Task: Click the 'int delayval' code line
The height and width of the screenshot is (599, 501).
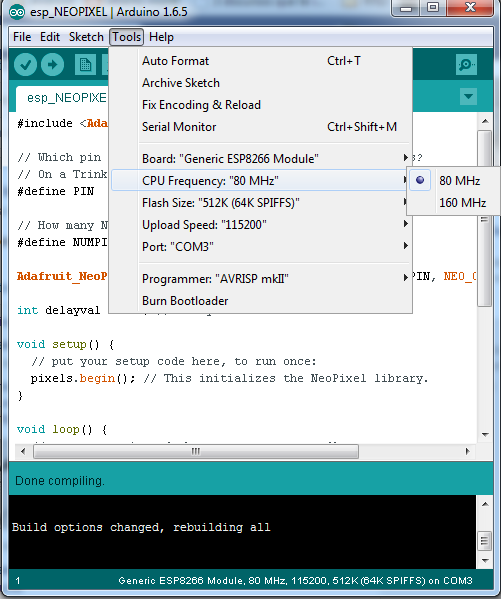Action: pos(58,310)
